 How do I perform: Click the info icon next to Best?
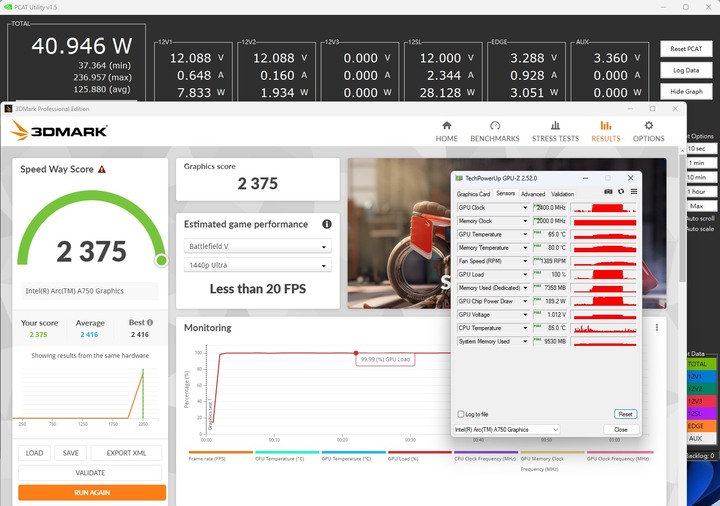pos(150,322)
